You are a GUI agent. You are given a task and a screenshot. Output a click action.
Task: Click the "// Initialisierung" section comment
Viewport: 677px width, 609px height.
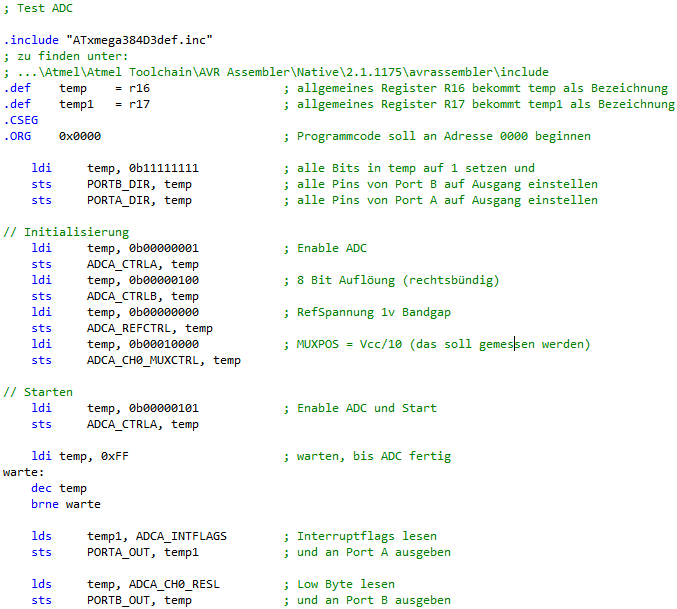pos(66,232)
